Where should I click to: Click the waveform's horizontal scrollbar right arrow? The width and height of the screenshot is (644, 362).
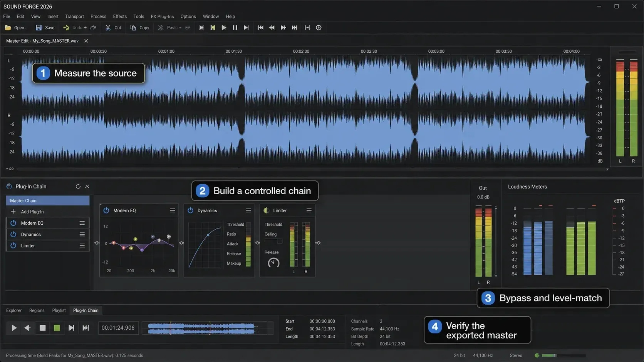coord(607,169)
